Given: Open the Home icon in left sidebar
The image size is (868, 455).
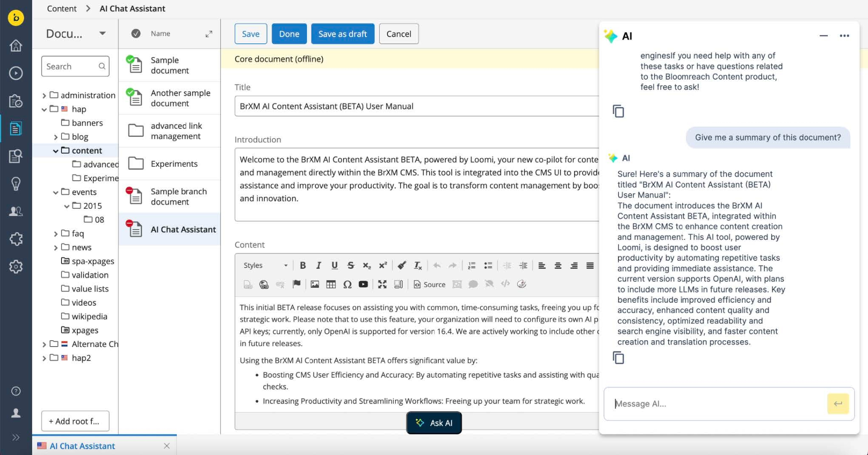Looking at the screenshot, I should pyautogui.click(x=16, y=46).
